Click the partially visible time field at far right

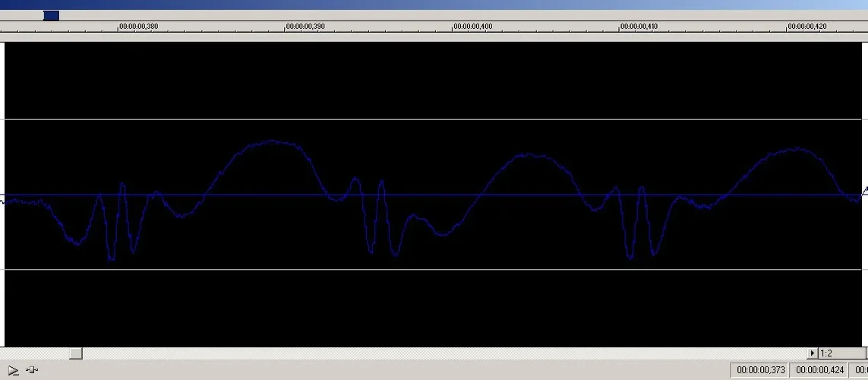[860, 370]
